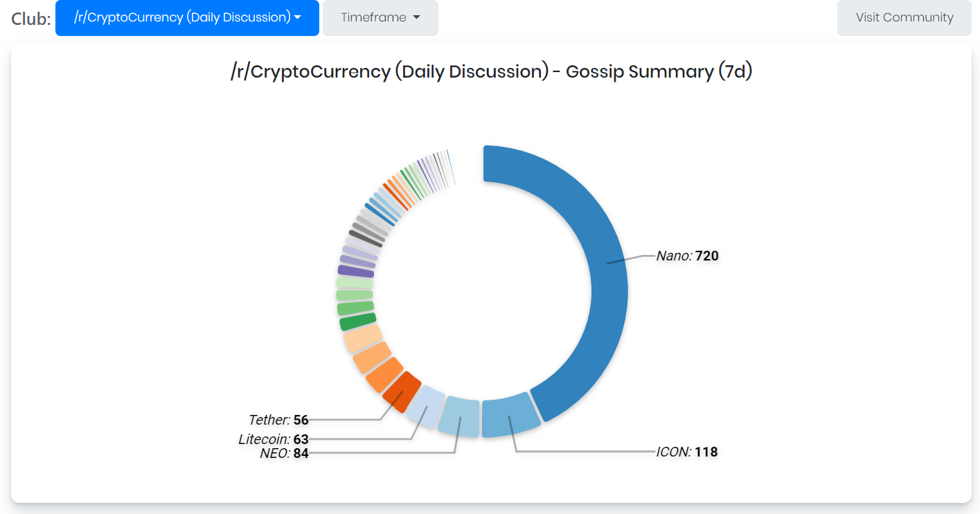
Task: Click the dark green donut chart slice
Action: (x=357, y=321)
